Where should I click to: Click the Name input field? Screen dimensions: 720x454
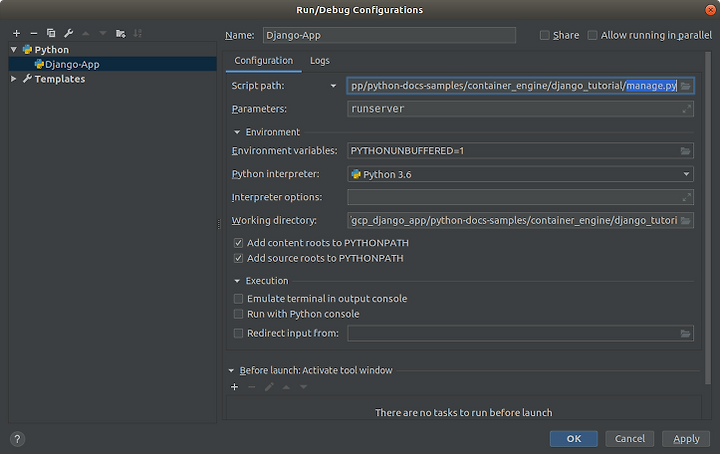pos(389,35)
